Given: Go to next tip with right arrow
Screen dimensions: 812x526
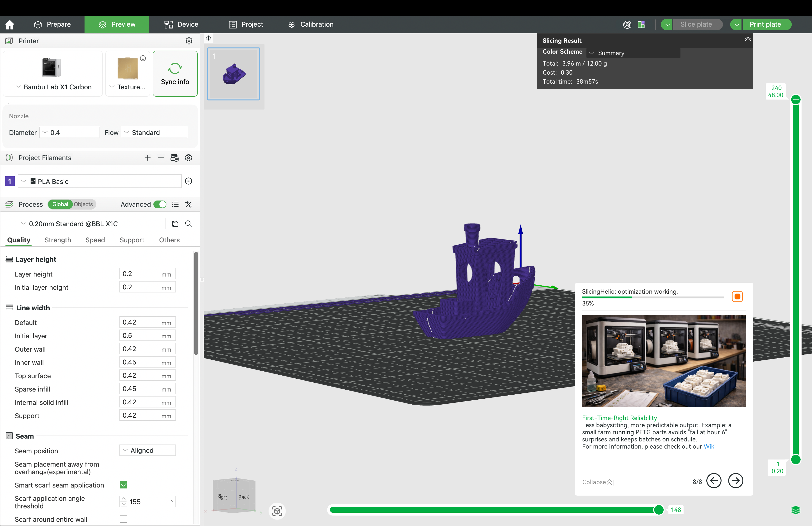Looking at the screenshot, I should [735, 481].
